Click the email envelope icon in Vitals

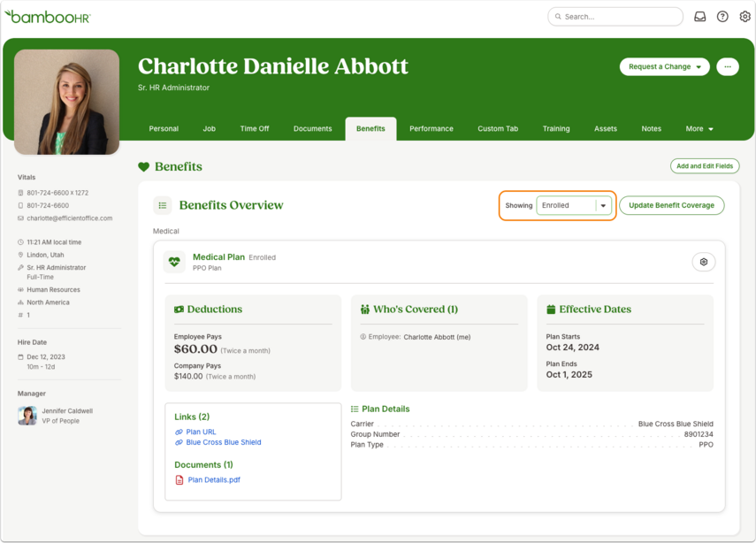point(20,218)
